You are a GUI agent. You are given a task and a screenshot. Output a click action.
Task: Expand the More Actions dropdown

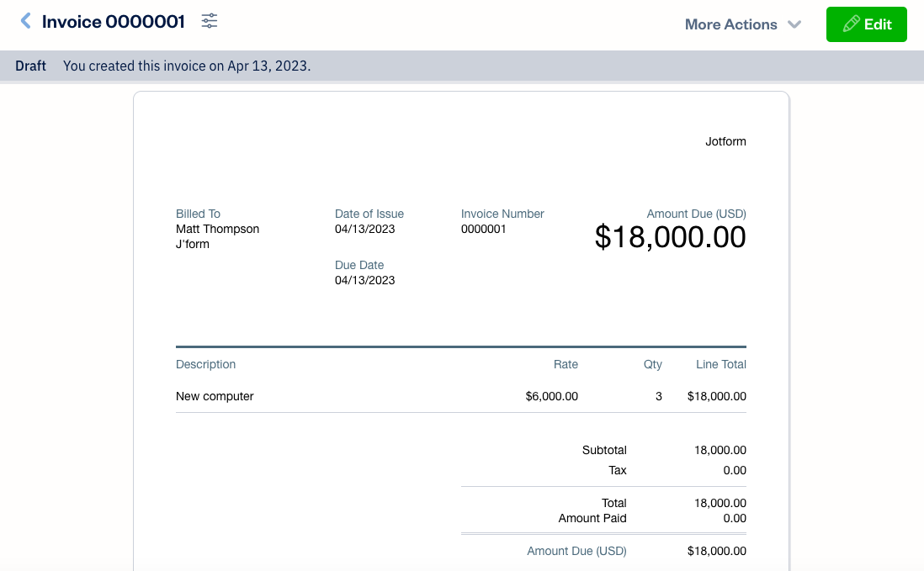[742, 24]
